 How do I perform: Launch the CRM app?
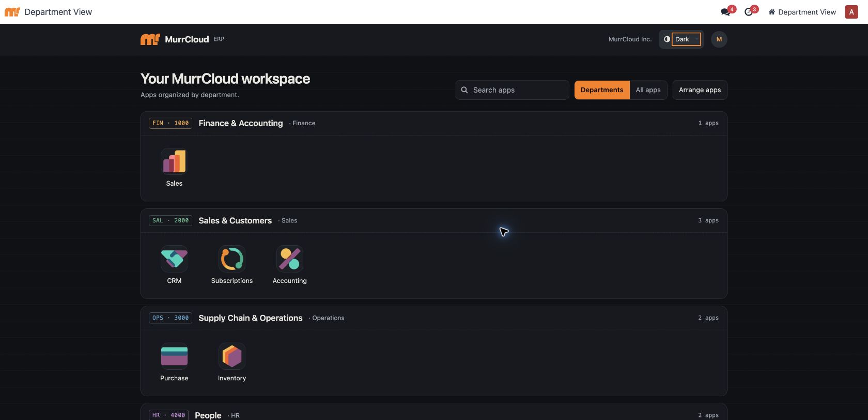[x=174, y=259]
